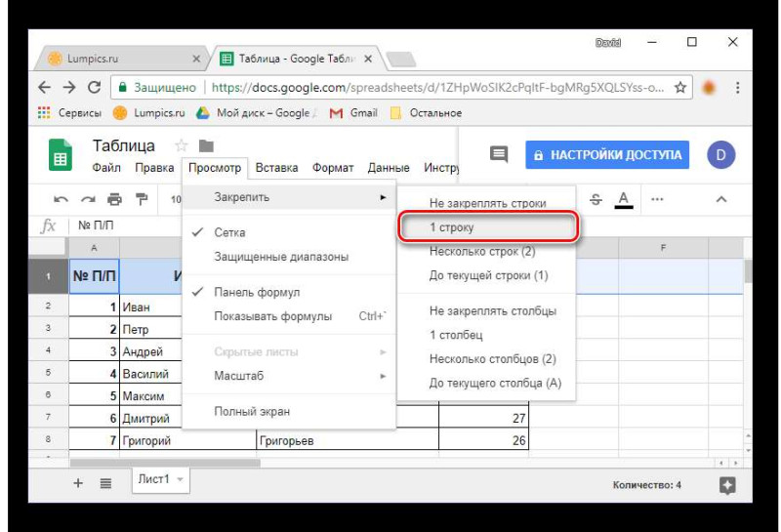Image resolution: width=781 pixels, height=532 pixels.
Task: Open the Explore icon at bottom right
Action: point(727,485)
